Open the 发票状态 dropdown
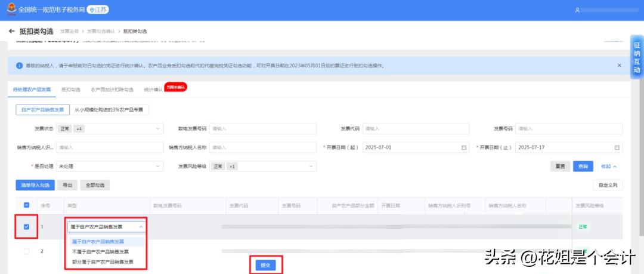Viewport: 644px width, 274px height. pyautogui.click(x=110, y=129)
